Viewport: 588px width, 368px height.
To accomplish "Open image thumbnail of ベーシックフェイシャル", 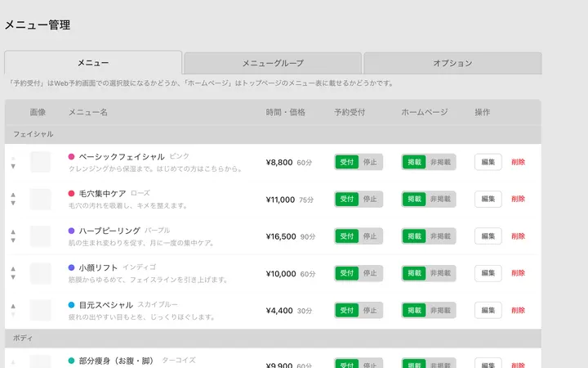I will click(x=41, y=162).
